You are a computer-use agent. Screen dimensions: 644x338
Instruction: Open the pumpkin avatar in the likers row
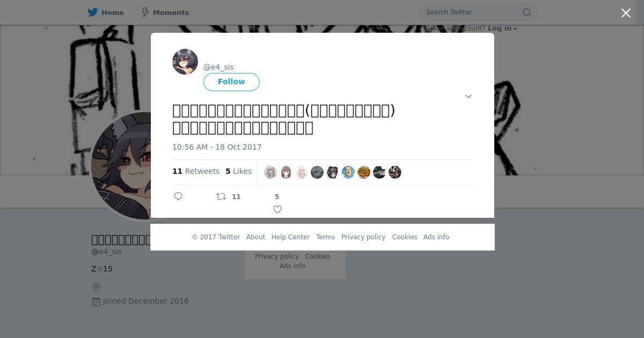point(364,172)
